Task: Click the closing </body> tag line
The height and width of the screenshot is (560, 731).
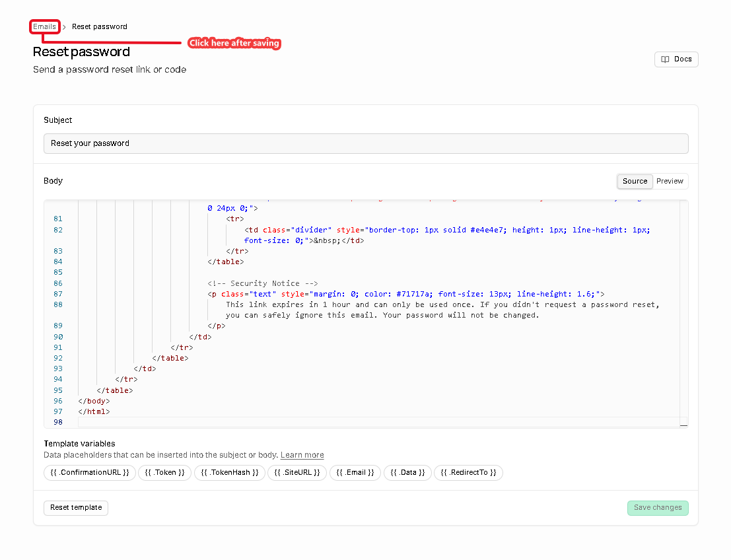Action: [94, 401]
